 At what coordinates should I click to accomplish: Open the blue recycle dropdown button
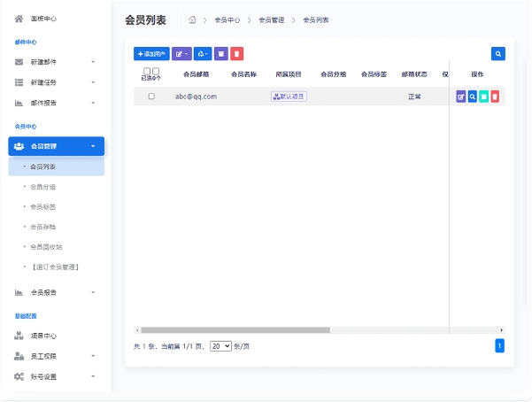203,54
